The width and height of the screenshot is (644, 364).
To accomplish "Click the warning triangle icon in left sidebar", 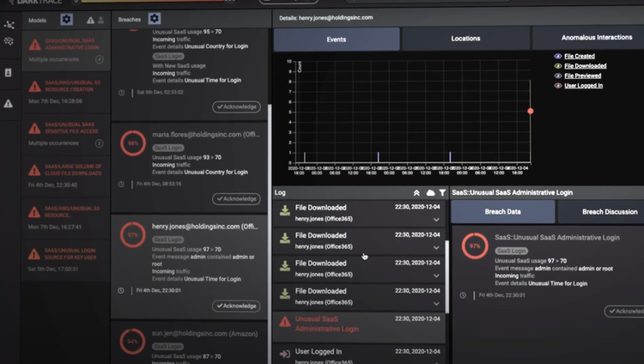I will 9,103.
